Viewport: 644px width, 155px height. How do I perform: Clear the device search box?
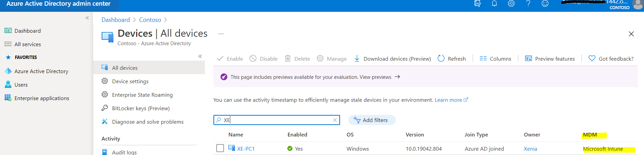(x=335, y=120)
